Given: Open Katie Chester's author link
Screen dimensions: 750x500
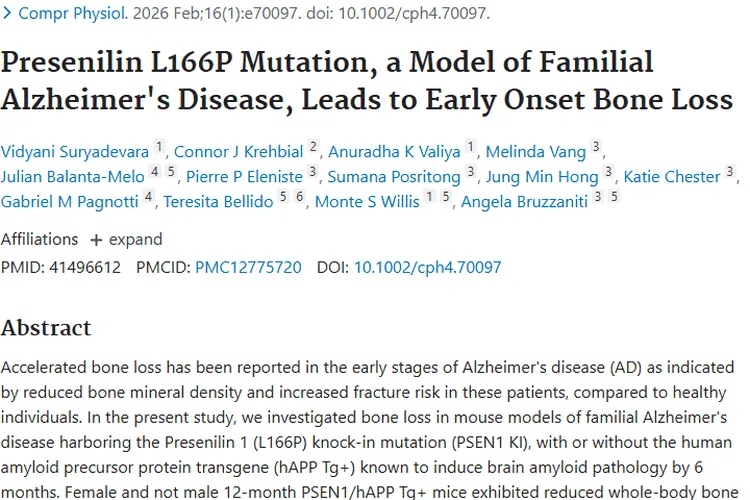Looking at the screenshot, I should [x=671, y=177].
